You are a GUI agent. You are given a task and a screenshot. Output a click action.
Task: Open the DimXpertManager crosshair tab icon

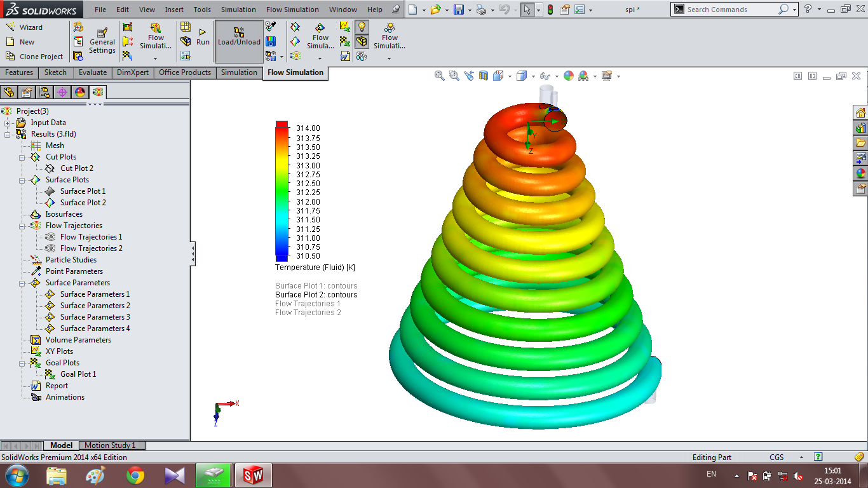click(x=62, y=92)
